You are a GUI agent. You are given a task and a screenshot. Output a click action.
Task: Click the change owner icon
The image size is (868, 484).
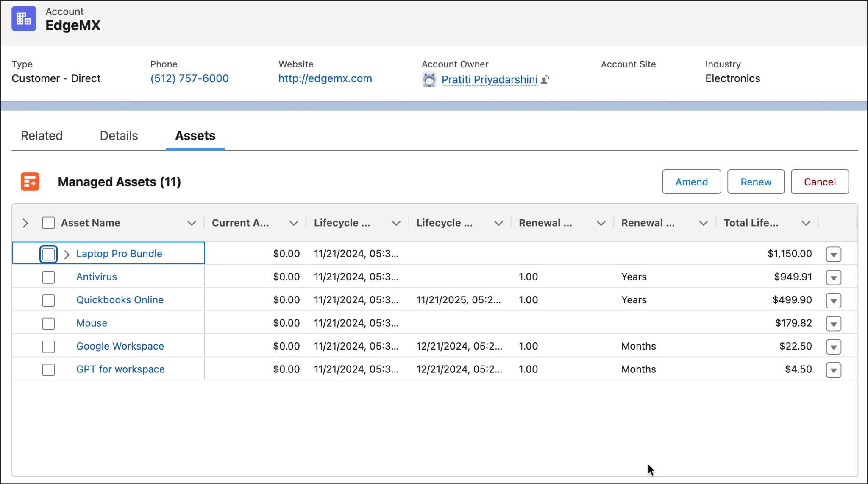pyautogui.click(x=545, y=79)
